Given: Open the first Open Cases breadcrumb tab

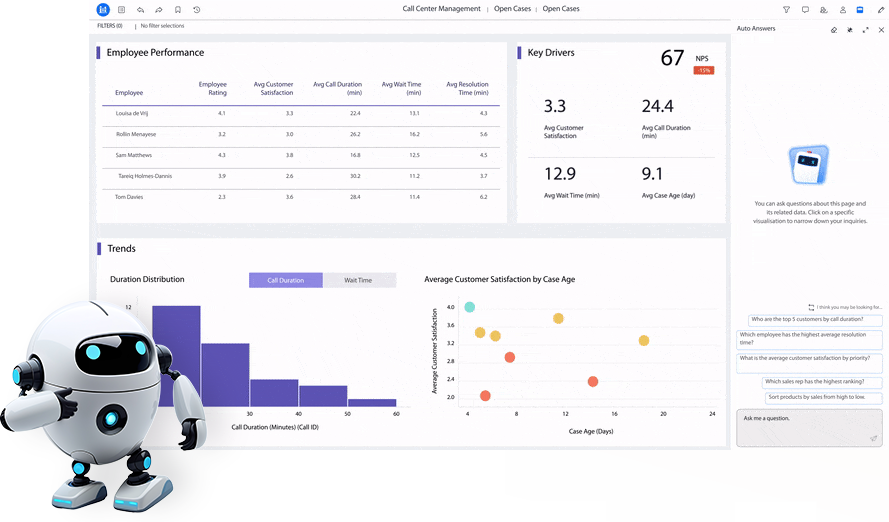Looking at the screenshot, I should click(x=512, y=9).
